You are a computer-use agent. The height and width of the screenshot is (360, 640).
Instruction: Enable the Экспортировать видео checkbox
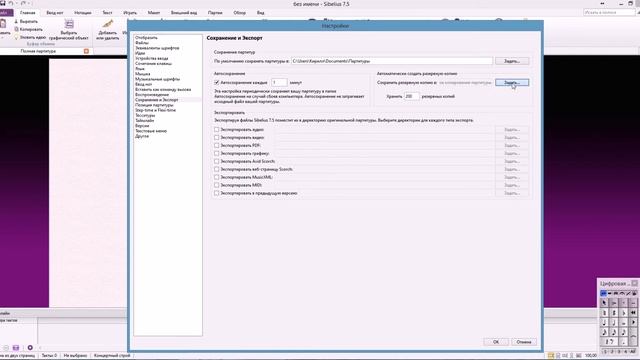pyautogui.click(x=217, y=138)
